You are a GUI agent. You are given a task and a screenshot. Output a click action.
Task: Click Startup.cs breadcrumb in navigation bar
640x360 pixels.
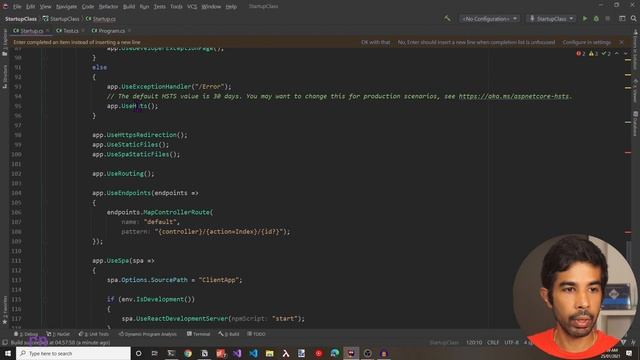pos(101,19)
